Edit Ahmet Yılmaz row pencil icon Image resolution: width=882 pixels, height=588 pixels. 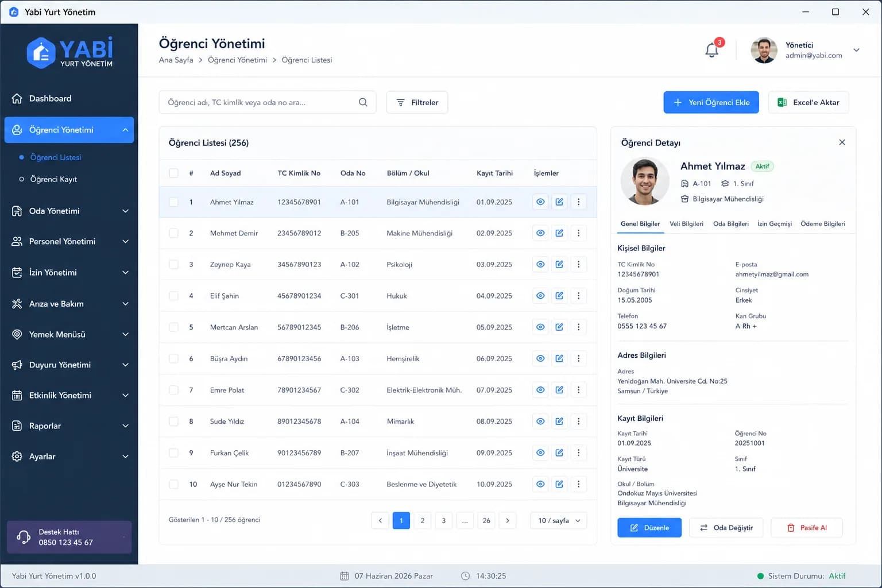[559, 202]
